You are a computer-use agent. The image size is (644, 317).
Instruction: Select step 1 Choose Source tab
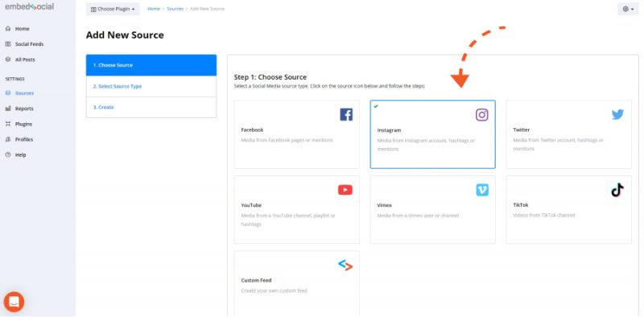click(151, 65)
